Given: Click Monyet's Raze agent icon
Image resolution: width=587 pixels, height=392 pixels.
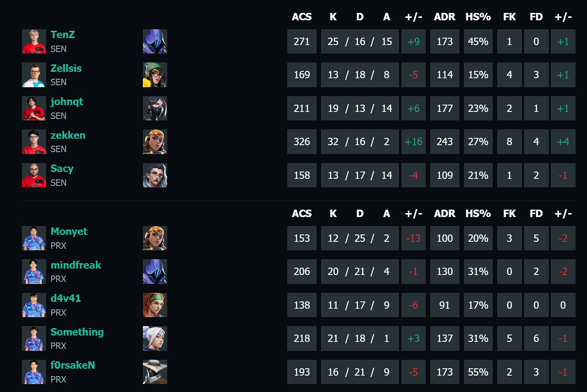Looking at the screenshot, I should tap(155, 238).
